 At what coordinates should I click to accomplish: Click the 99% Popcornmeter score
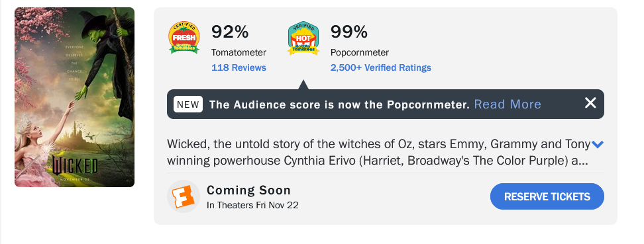(349, 32)
